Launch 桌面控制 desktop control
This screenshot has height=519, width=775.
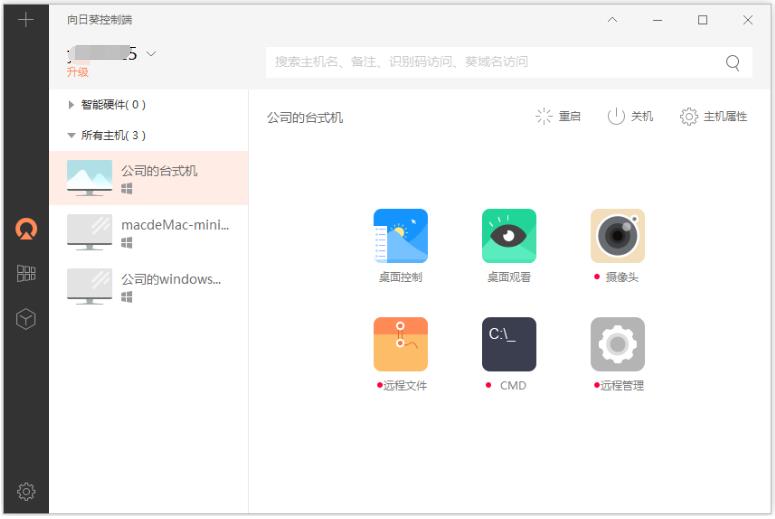pyautogui.click(x=400, y=246)
